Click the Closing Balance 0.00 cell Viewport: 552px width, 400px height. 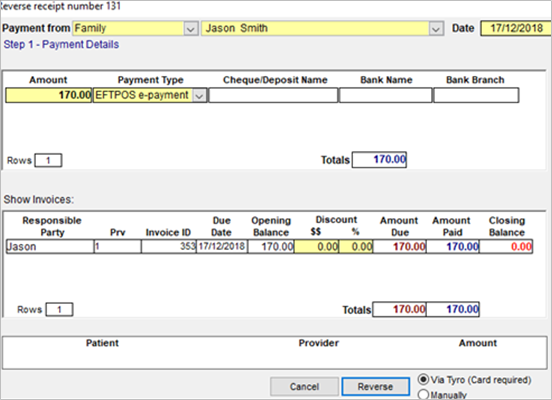(506, 246)
